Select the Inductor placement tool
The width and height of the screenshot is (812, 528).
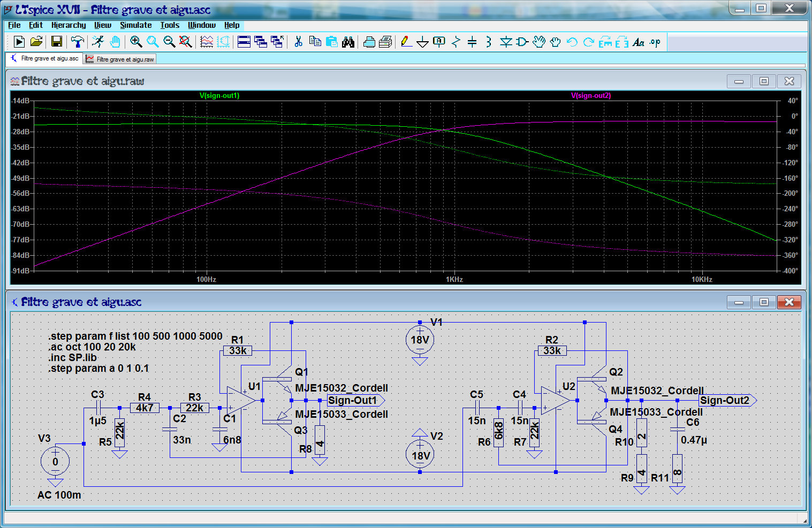[x=489, y=42]
